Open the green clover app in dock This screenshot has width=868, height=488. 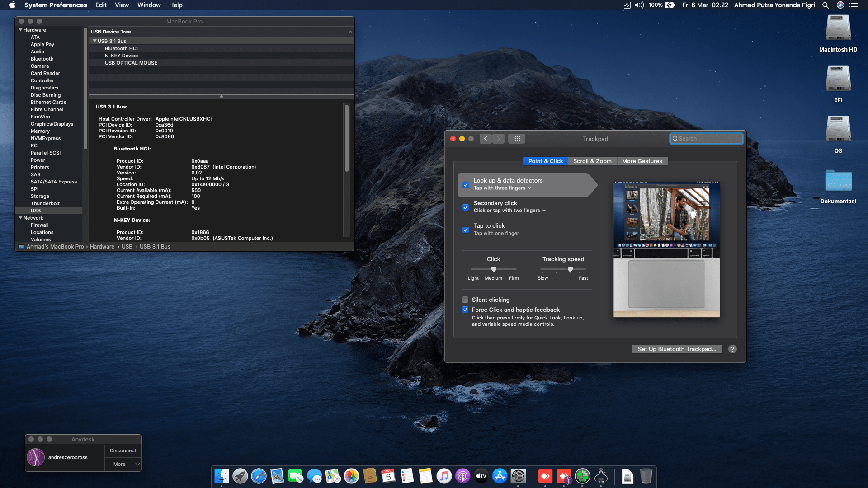pyautogui.click(x=582, y=476)
